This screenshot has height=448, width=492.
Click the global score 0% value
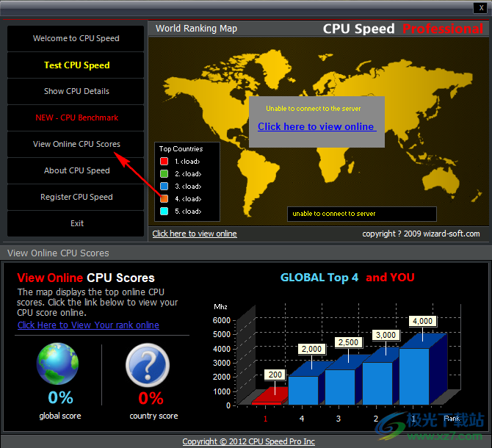(x=60, y=398)
